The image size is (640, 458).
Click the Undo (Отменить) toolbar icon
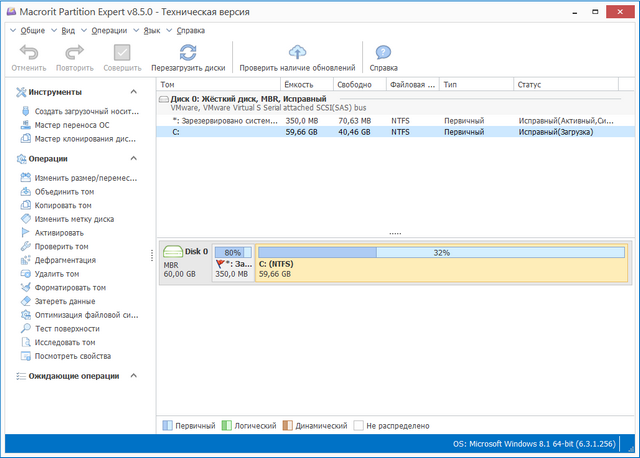[x=29, y=52]
